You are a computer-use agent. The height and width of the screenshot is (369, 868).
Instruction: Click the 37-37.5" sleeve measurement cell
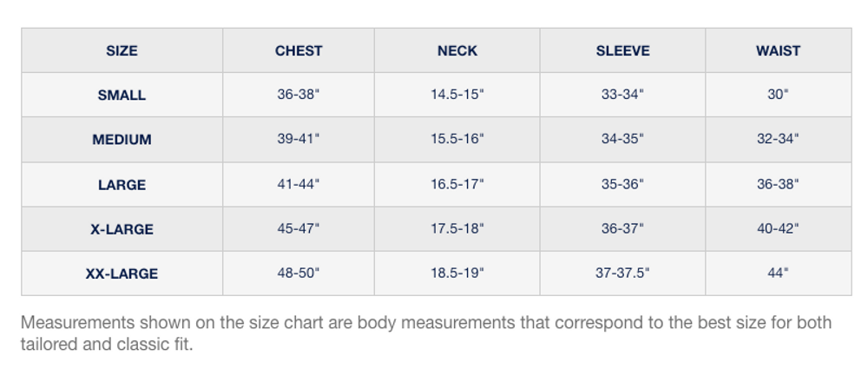coord(622,273)
